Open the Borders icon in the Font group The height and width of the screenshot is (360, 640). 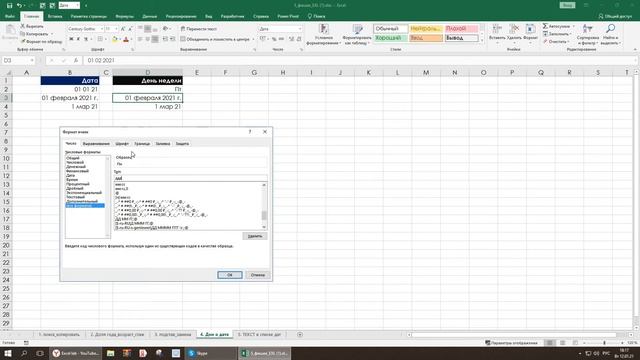click(100, 39)
